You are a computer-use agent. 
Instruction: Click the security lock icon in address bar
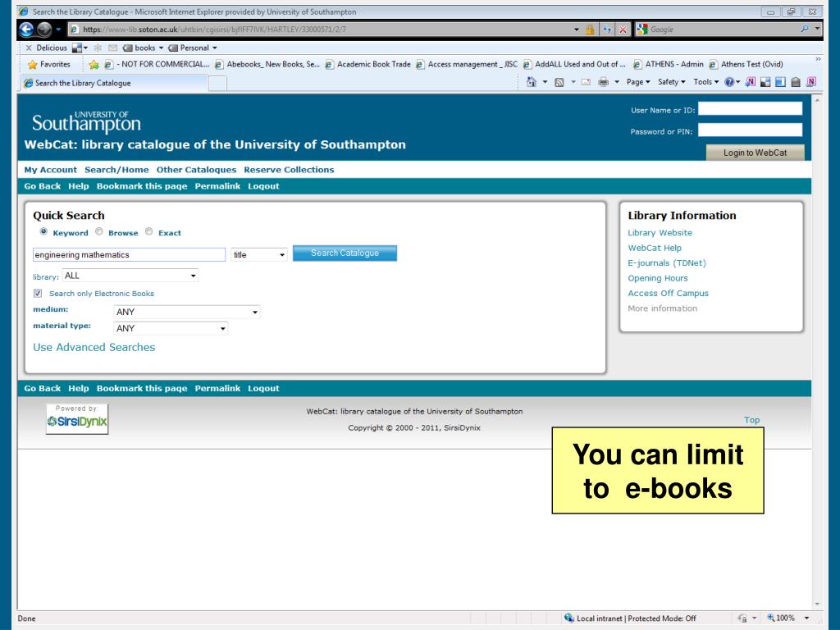590,30
